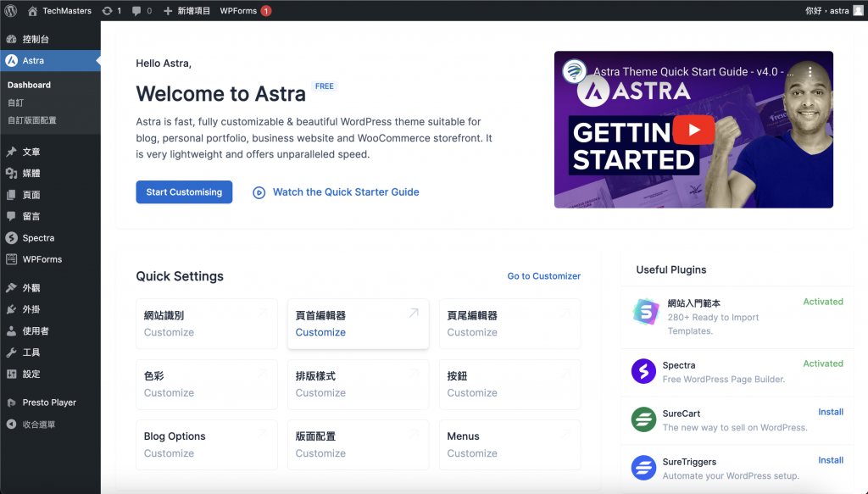
Task: Click Activated status for Spectra plugin
Action: 823,364
